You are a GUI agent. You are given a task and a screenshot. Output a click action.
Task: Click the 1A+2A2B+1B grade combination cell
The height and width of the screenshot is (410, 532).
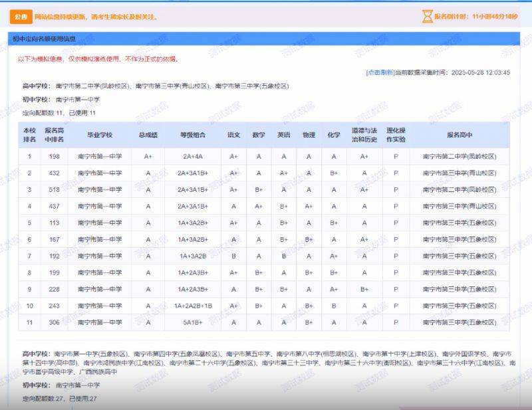[194, 306]
